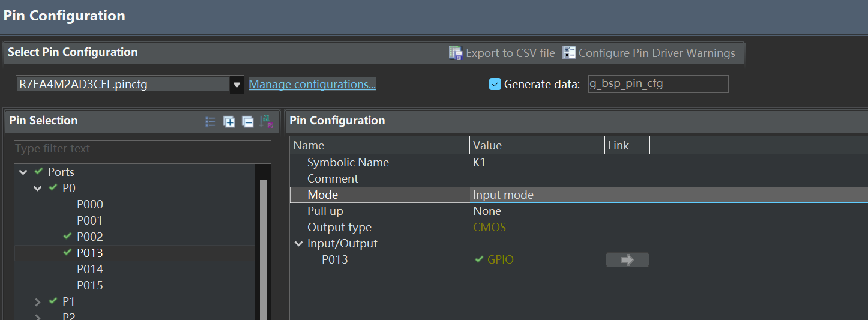Image resolution: width=868 pixels, height=320 pixels.
Task: Select pin P015 in the tree
Action: 90,285
